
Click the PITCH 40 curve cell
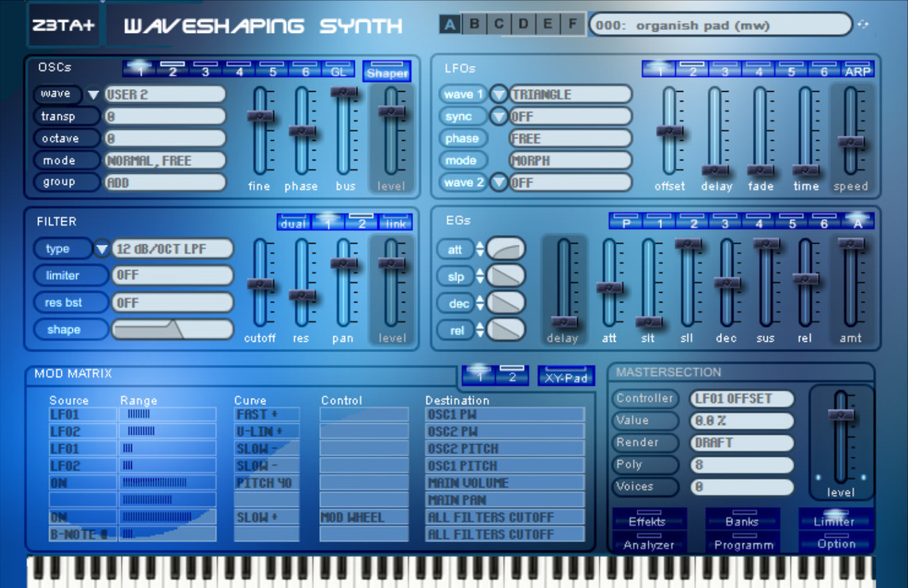[267, 483]
